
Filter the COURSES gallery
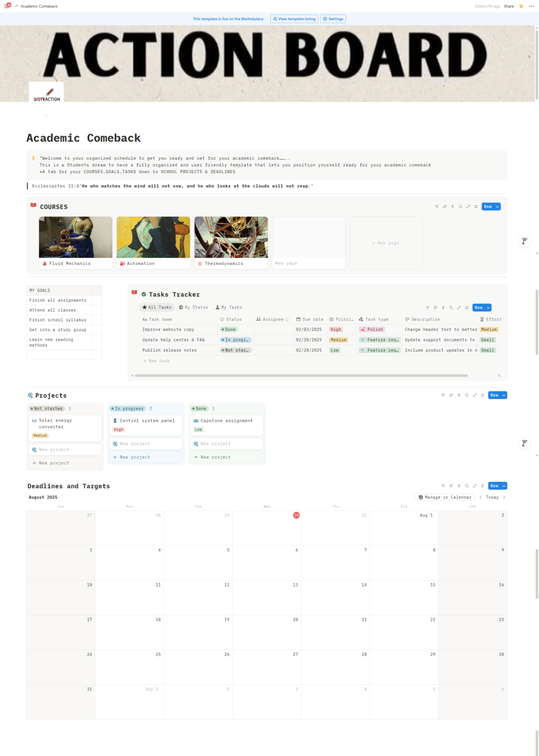(437, 206)
